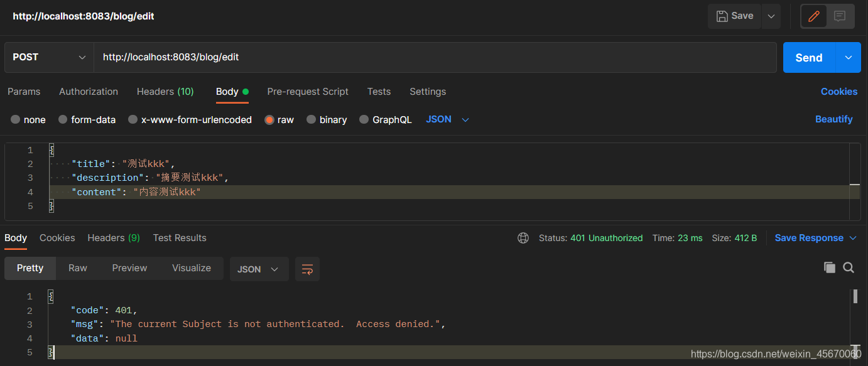Select the Raw response view

point(78,268)
